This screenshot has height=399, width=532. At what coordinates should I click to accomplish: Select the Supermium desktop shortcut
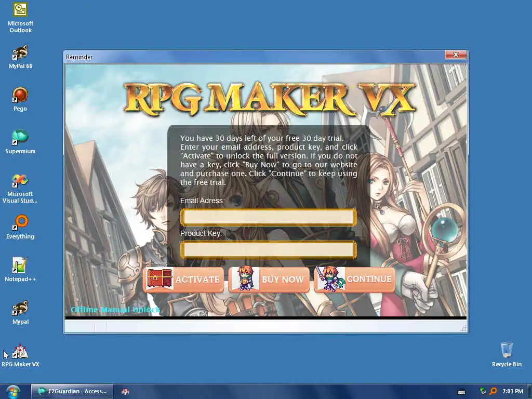[20, 142]
